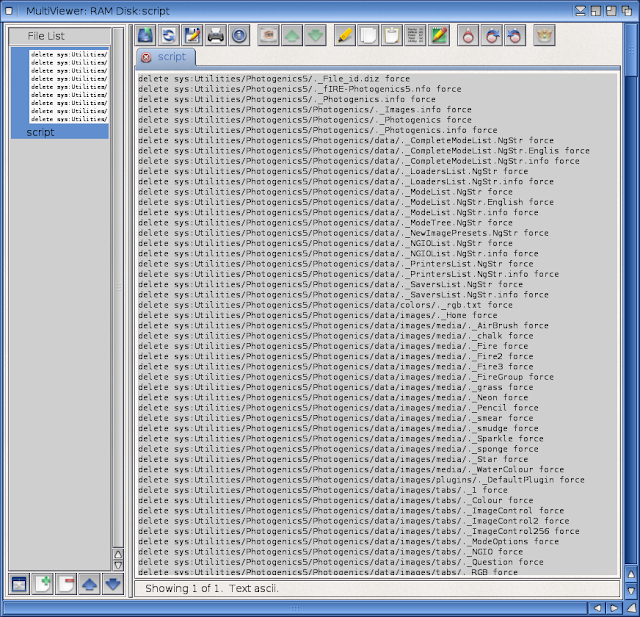Image resolution: width=640 pixels, height=617 pixels.
Task: Click the line with 'LoadersList.NgStr.info'
Action: click(346, 182)
